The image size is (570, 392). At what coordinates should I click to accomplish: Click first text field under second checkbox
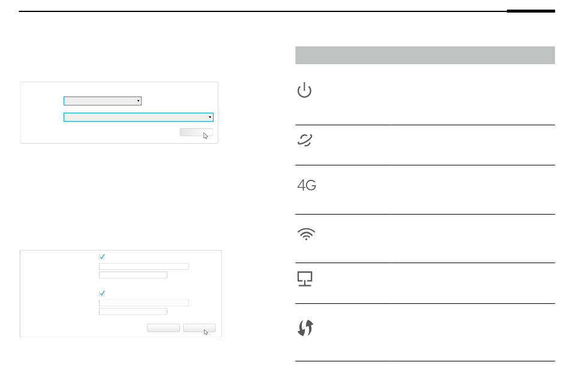[x=143, y=303]
